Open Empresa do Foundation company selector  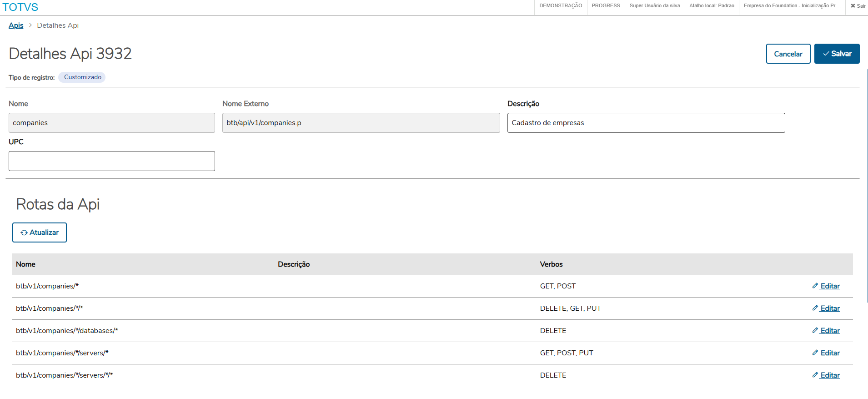pos(792,6)
